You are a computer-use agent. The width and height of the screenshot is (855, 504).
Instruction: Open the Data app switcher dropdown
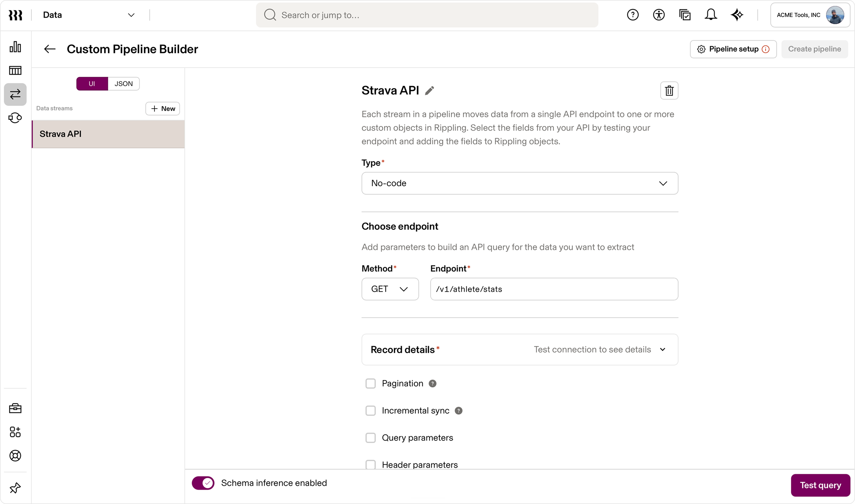click(89, 15)
